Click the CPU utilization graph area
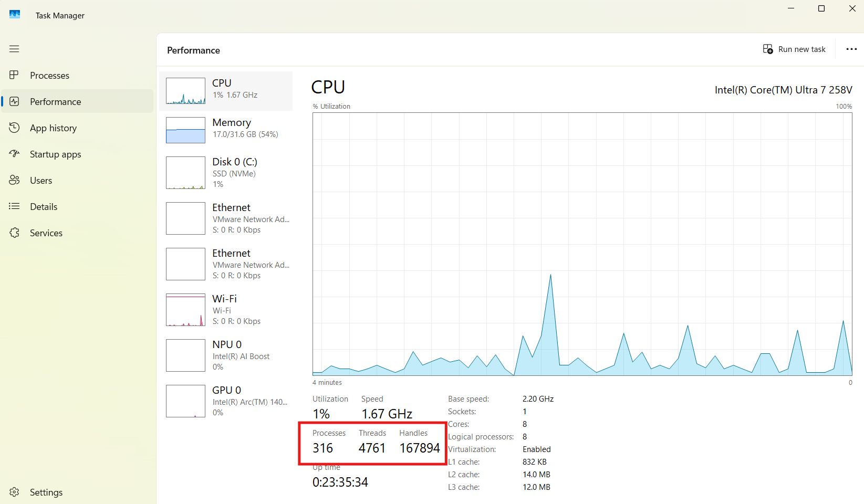This screenshot has height=504, width=864. [x=582, y=244]
